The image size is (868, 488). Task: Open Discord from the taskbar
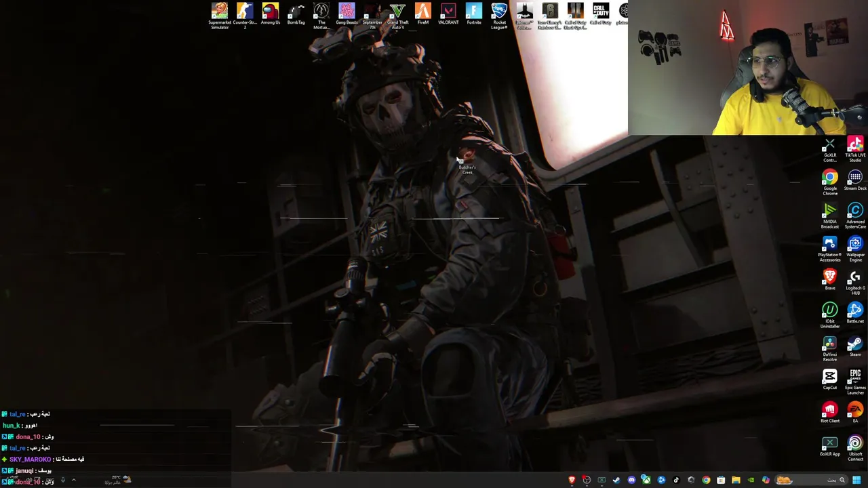(631, 480)
